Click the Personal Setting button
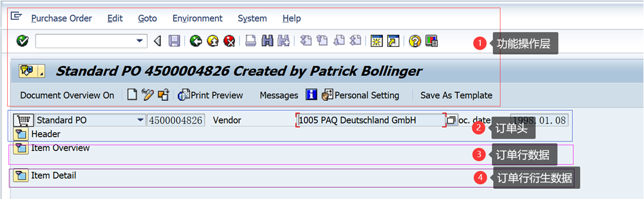 point(361,95)
